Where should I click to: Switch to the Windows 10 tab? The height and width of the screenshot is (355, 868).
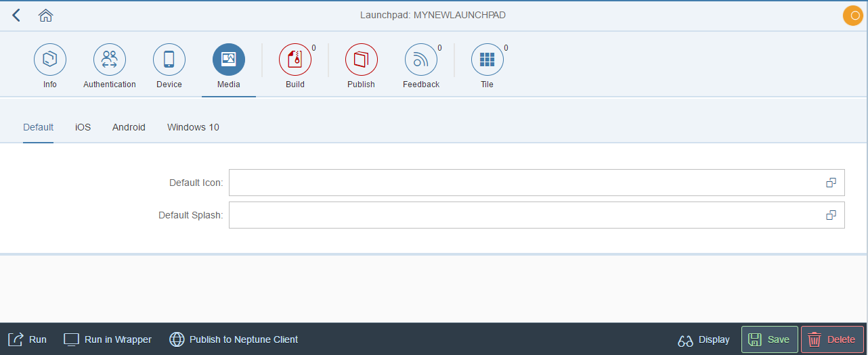click(193, 127)
